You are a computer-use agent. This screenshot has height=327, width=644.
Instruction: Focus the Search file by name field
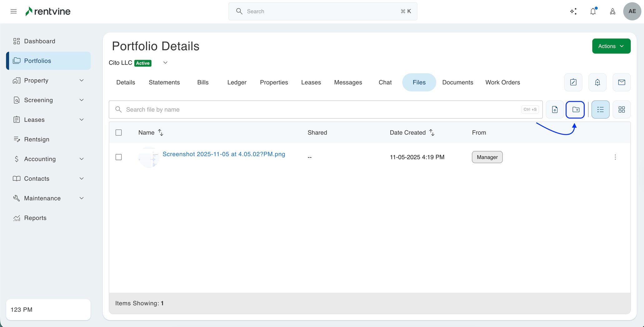point(322,110)
